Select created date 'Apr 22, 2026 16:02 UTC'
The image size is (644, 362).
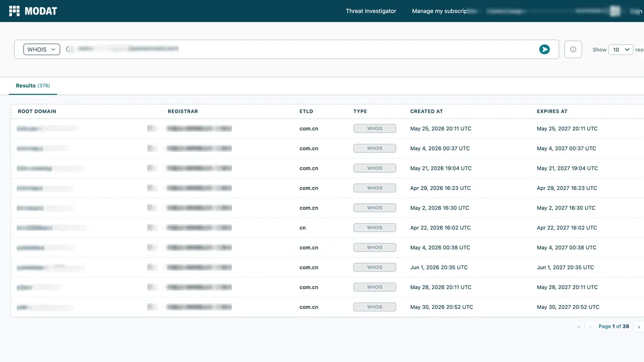click(440, 228)
